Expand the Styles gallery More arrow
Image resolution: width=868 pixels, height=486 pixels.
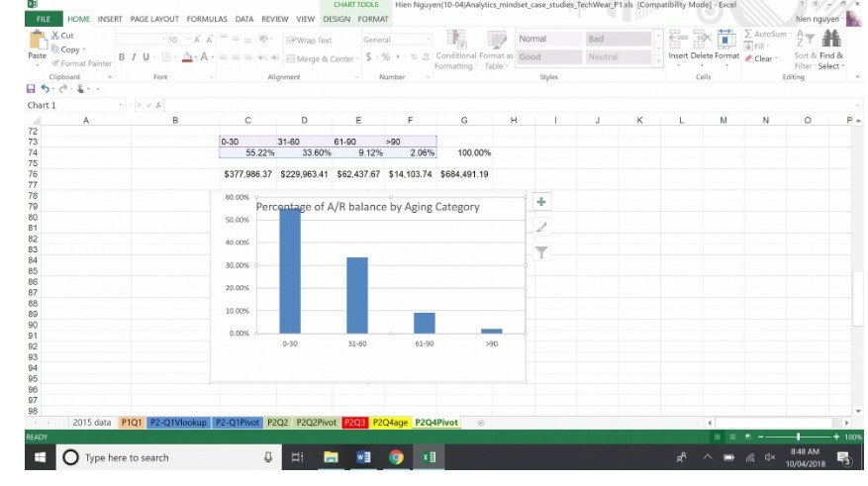(658, 62)
